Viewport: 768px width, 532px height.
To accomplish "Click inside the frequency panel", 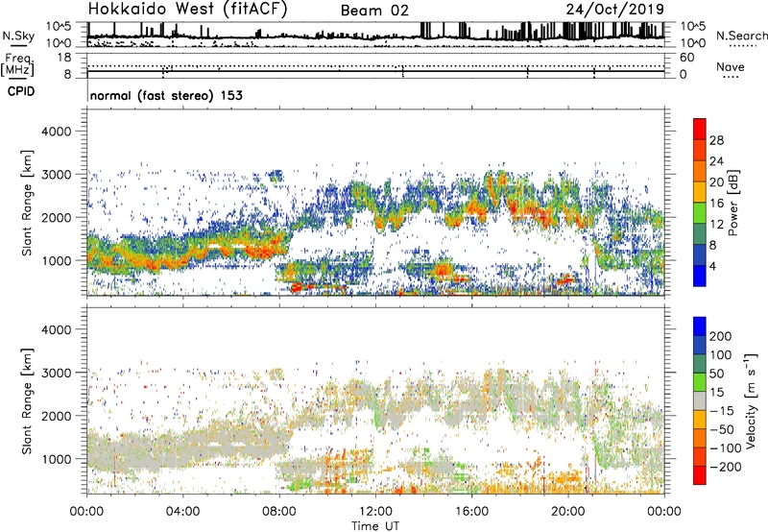I will [x=375, y=65].
